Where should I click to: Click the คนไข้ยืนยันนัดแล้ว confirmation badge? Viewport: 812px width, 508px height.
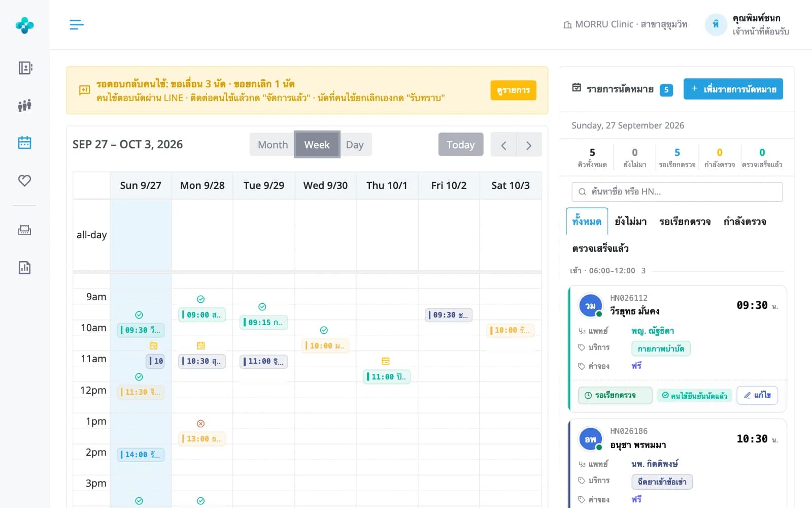click(694, 395)
